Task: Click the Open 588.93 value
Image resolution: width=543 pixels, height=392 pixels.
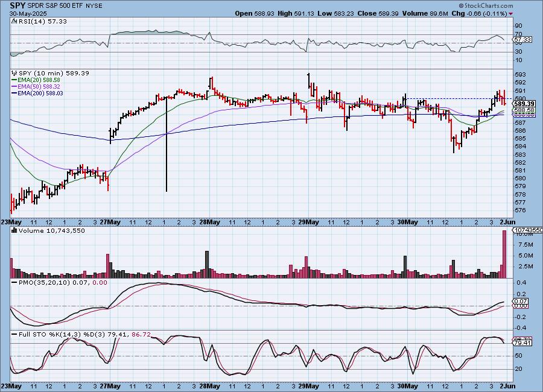Action: pos(255,13)
